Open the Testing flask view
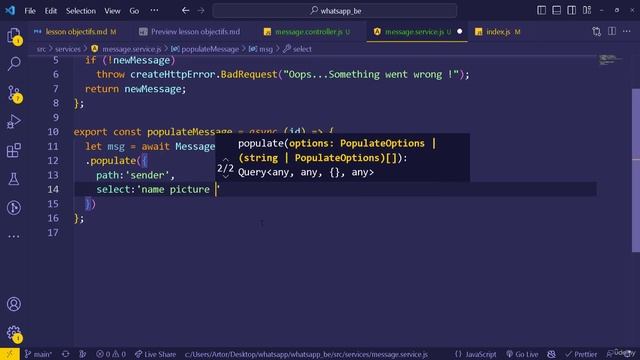 pyautogui.click(x=14, y=179)
